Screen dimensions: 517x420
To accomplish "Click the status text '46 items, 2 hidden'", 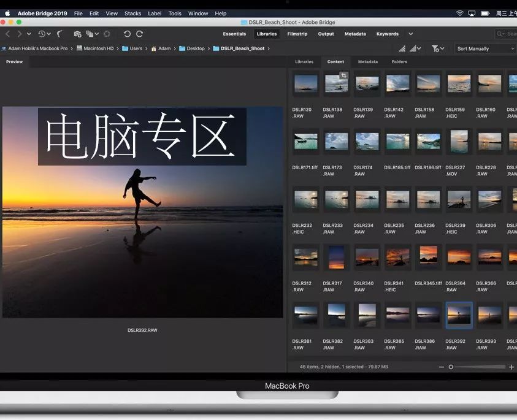I will pyautogui.click(x=318, y=367).
